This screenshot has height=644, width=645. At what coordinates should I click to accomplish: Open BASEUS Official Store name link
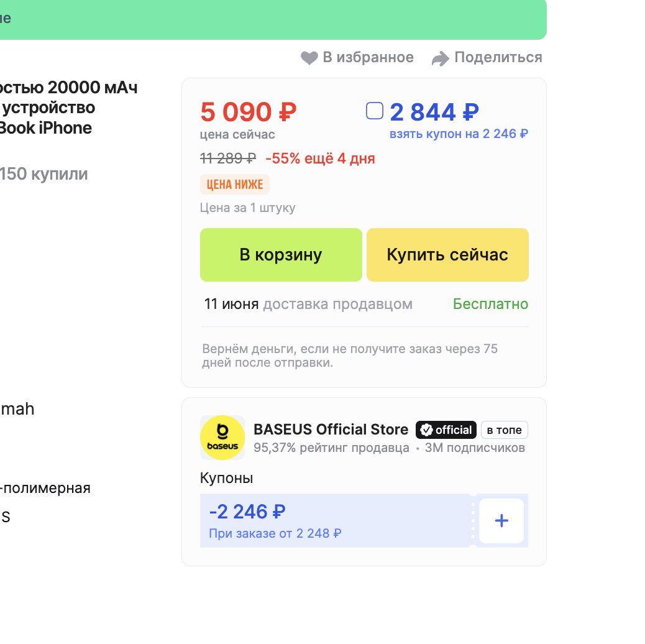[x=331, y=429]
